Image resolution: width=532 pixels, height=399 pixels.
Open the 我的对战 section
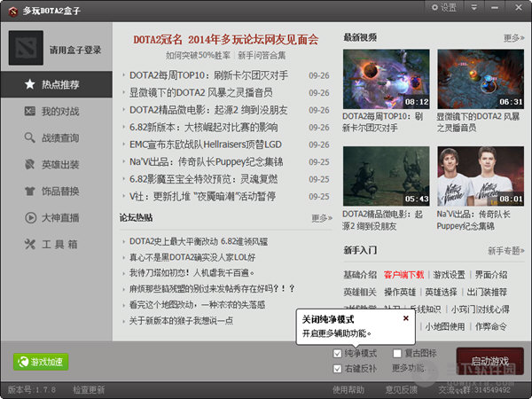(57, 111)
